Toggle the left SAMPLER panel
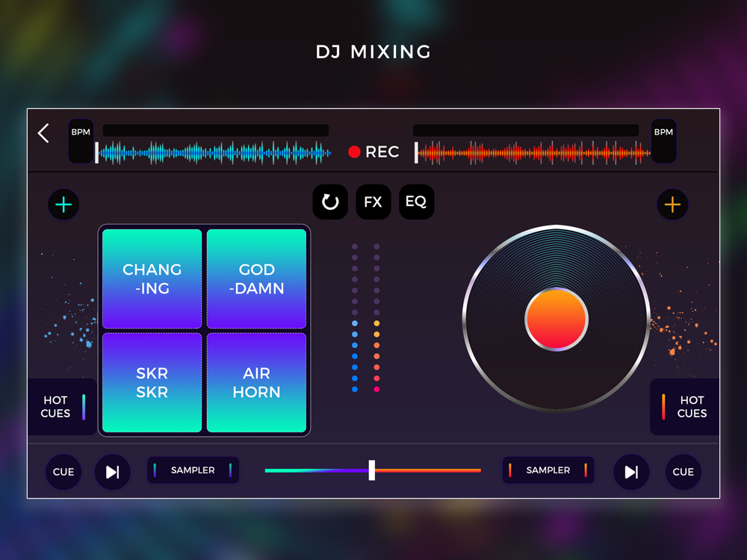This screenshot has width=747, height=560. 193,470
